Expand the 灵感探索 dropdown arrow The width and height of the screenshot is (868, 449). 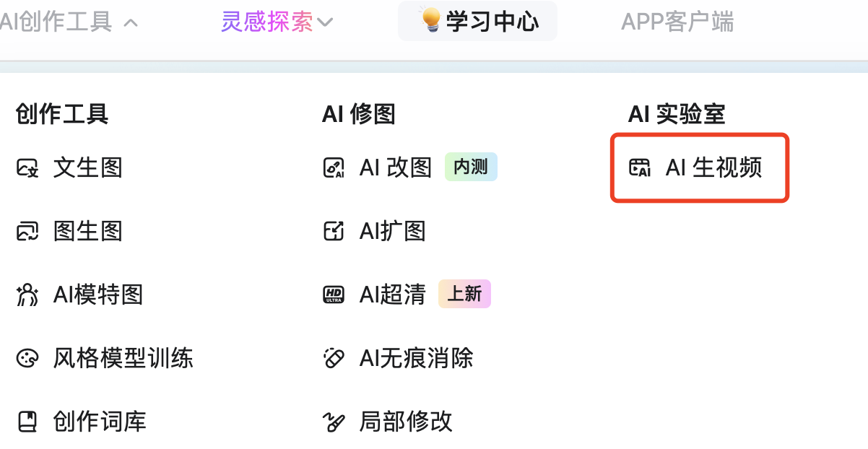click(x=325, y=23)
